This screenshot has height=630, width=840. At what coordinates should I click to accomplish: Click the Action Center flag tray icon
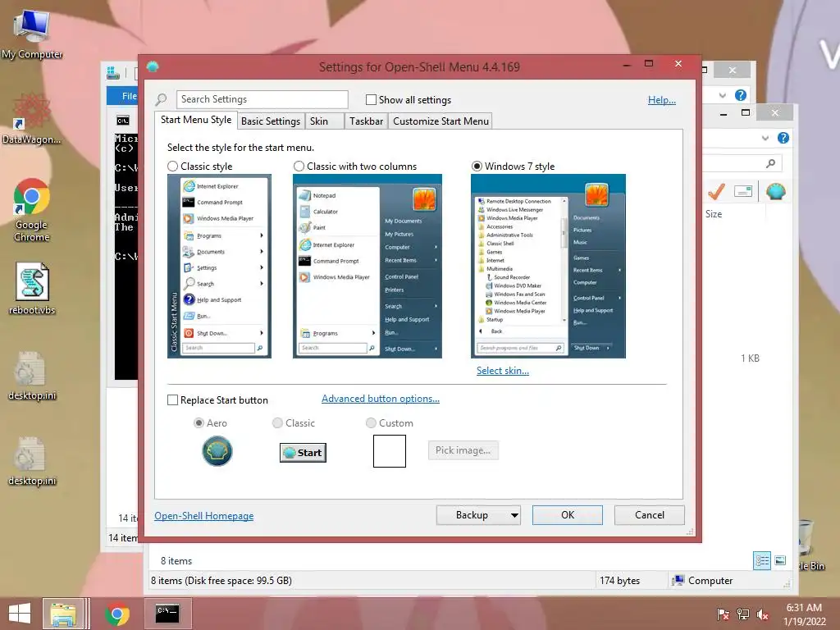723,614
